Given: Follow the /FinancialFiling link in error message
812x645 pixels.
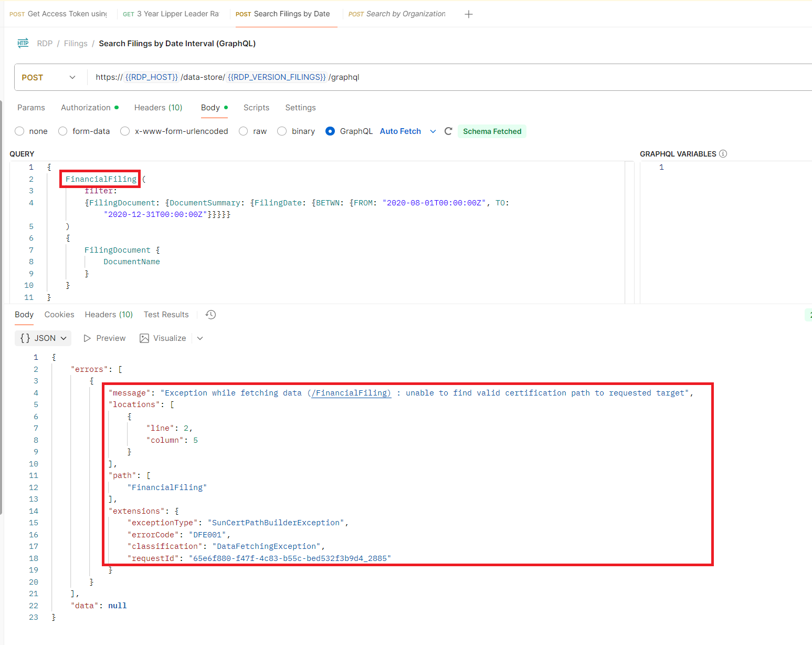Looking at the screenshot, I should [351, 393].
